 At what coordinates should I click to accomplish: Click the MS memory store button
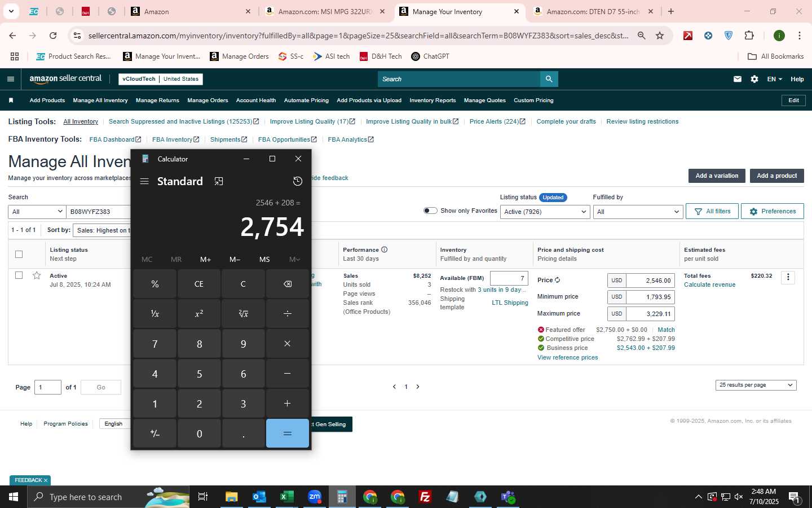tap(264, 260)
